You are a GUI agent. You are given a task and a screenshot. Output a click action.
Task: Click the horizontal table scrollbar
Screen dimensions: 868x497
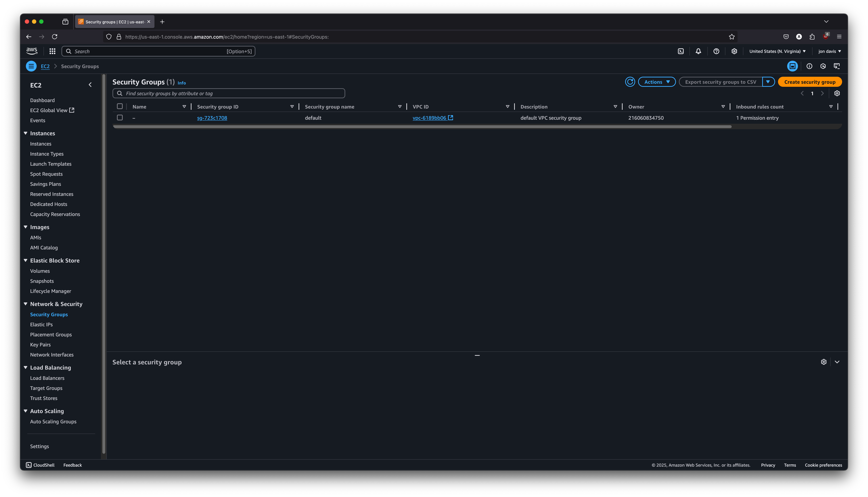(x=422, y=127)
